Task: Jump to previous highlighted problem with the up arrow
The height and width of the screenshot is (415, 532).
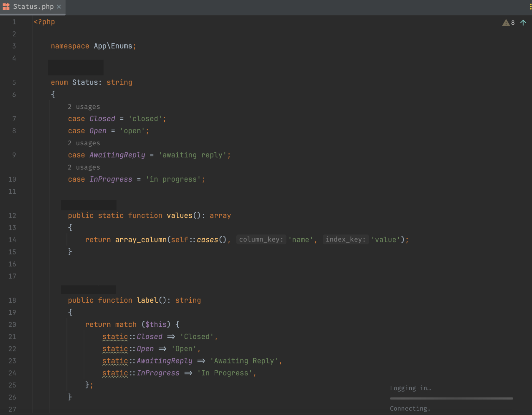Action: point(523,23)
